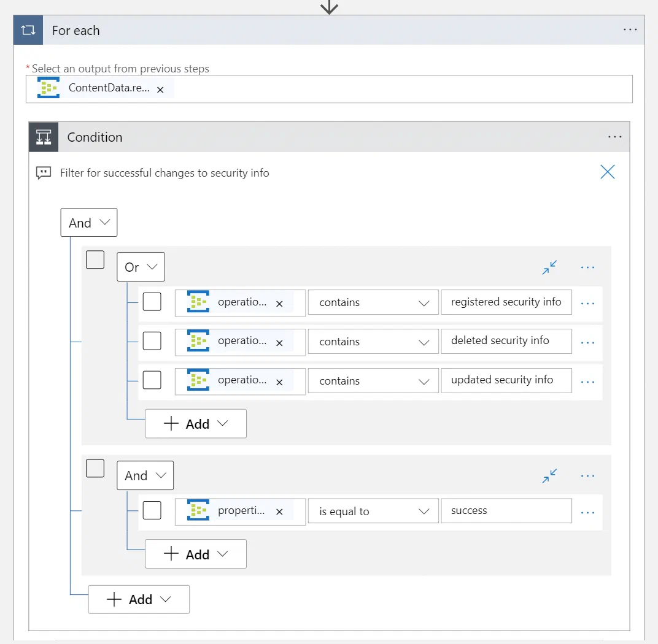Open contains dropdown for updated security info

(373, 381)
